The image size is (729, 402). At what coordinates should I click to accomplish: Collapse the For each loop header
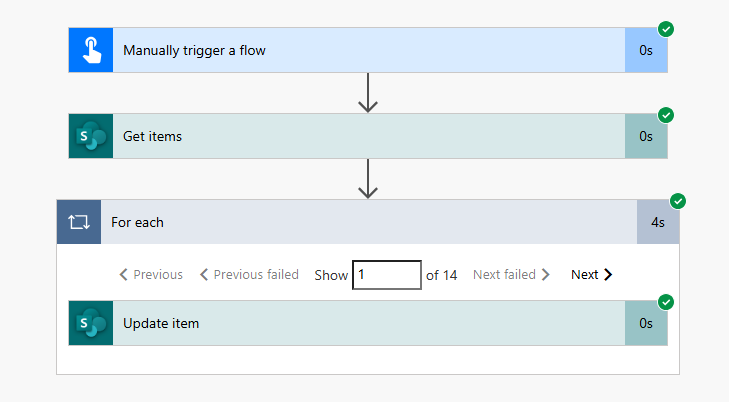(x=368, y=222)
